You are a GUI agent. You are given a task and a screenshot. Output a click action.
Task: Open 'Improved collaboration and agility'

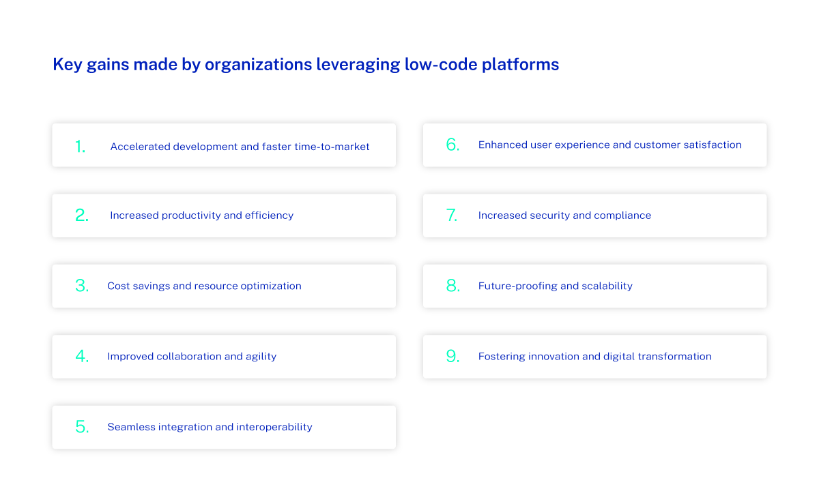tap(191, 356)
